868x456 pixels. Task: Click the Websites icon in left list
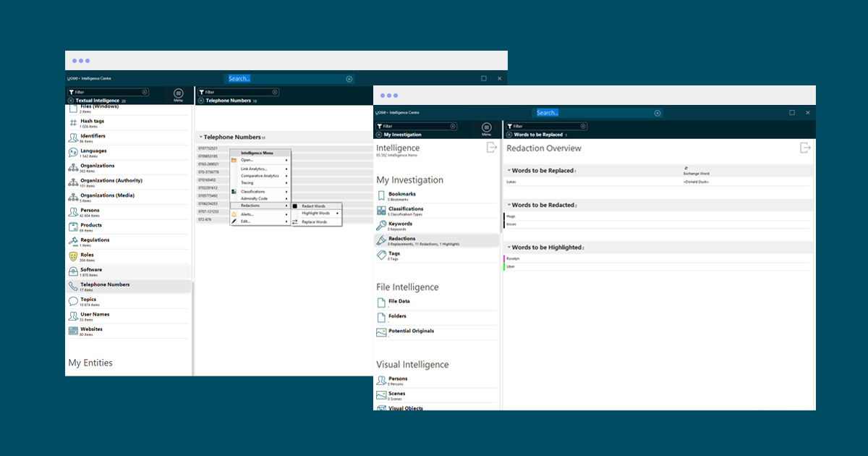[73, 331]
